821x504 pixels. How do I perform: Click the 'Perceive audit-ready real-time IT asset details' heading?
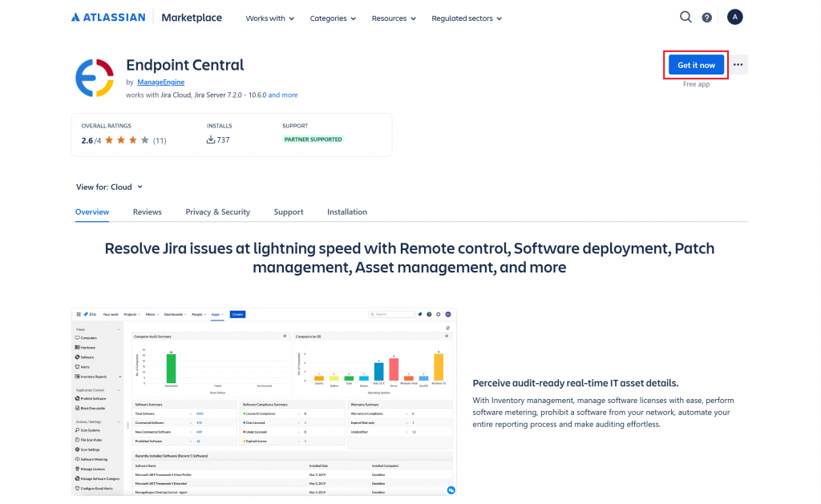pyautogui.click(x=576, y=383)
